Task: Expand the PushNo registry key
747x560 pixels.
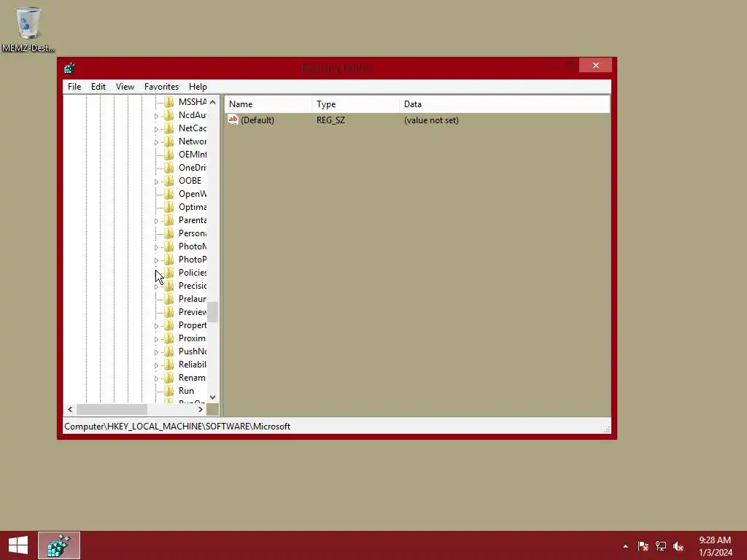Action: pyautogui.click(x=156, y=352)
